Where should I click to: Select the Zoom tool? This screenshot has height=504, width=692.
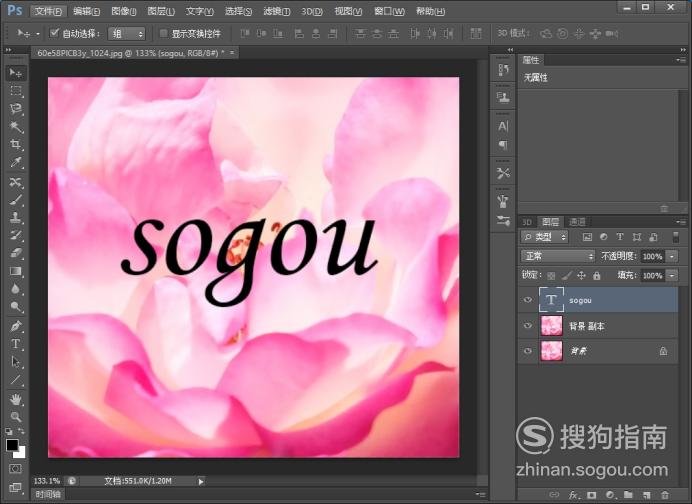(x=16, y=417)
